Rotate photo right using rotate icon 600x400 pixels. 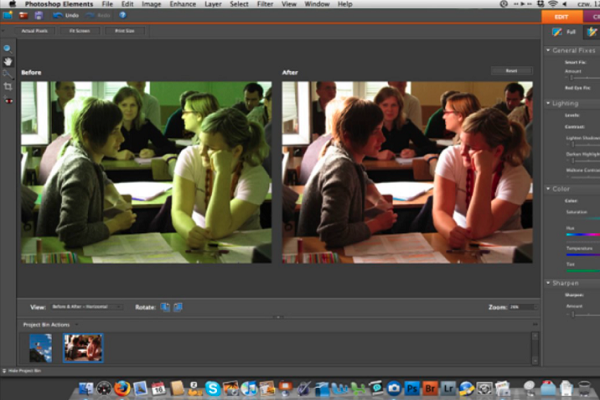click(178, 307)
